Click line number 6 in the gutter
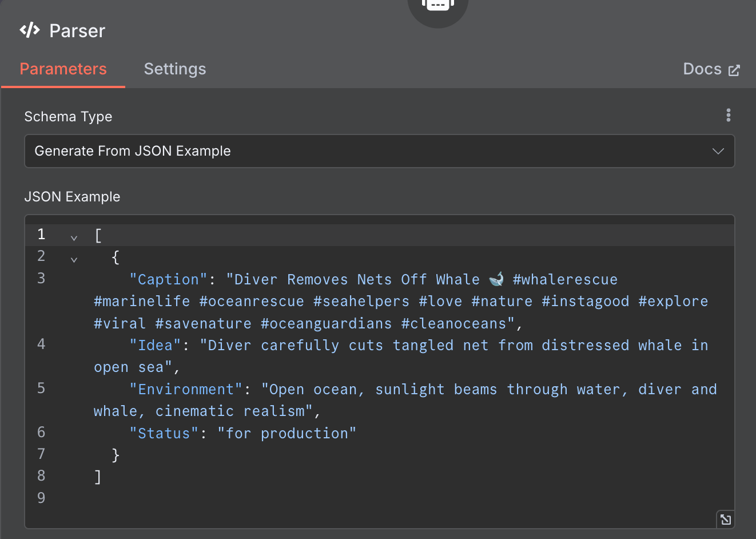 click(41, 433)
